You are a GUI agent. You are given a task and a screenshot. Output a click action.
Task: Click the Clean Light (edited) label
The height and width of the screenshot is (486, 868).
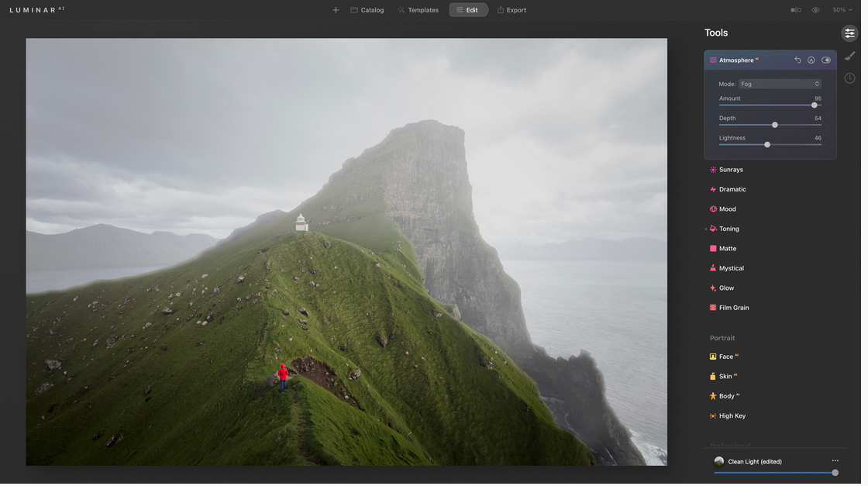pos(755,462)
